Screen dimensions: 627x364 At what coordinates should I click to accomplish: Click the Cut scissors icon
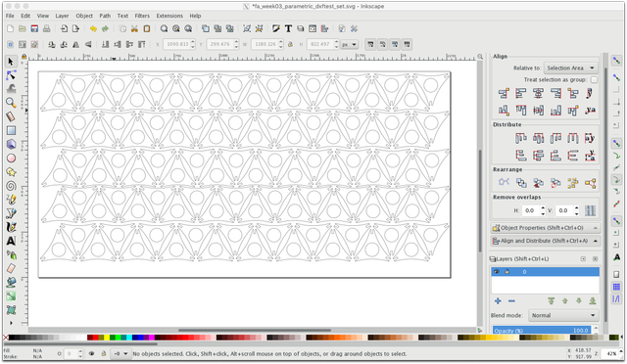(134, 28)
